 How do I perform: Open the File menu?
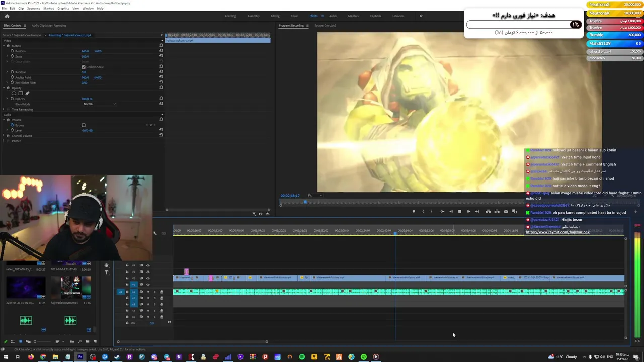click(x=4, y=9)
